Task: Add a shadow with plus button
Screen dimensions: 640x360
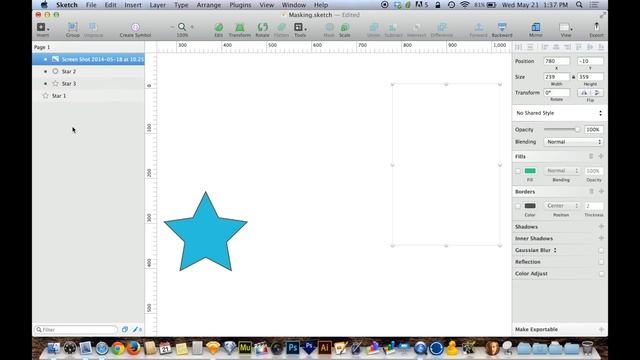Action: pyautogui.click(x=601, y=227)
